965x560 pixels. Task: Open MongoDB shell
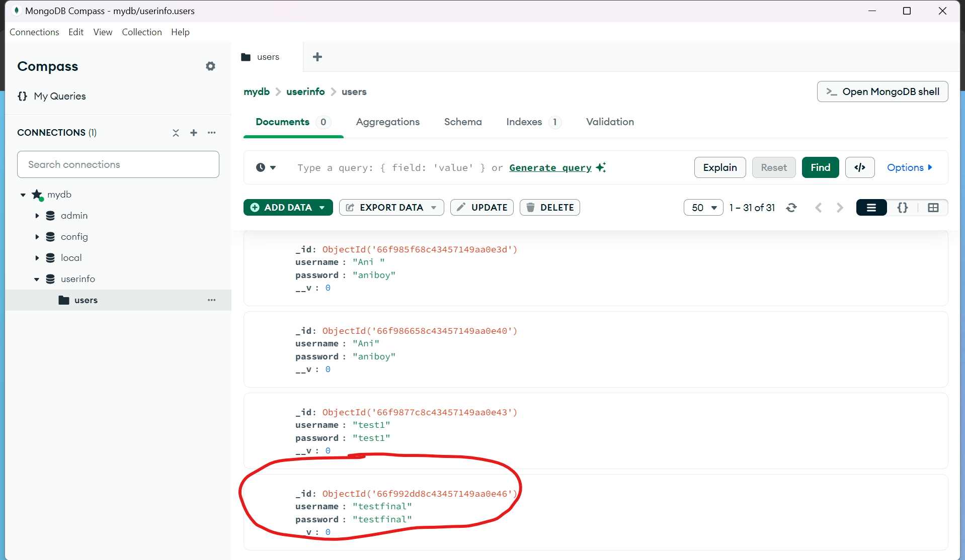[x=882, y=91]
